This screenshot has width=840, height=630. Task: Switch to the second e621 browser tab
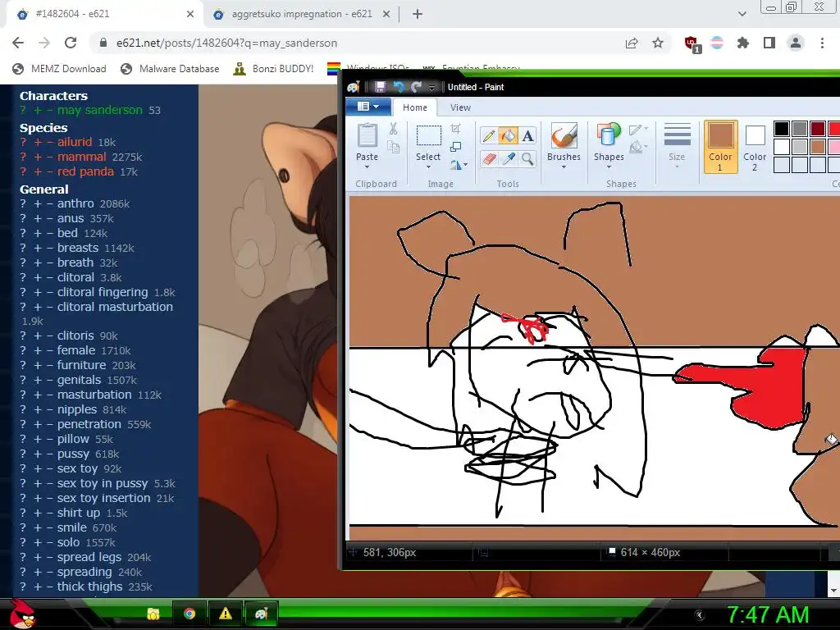coord(302,14)
